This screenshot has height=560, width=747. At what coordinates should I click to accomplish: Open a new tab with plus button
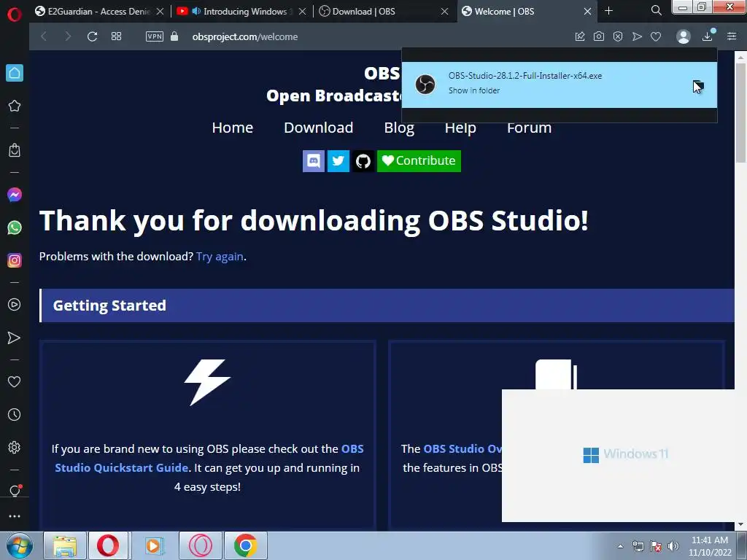[x=608, y=10]
